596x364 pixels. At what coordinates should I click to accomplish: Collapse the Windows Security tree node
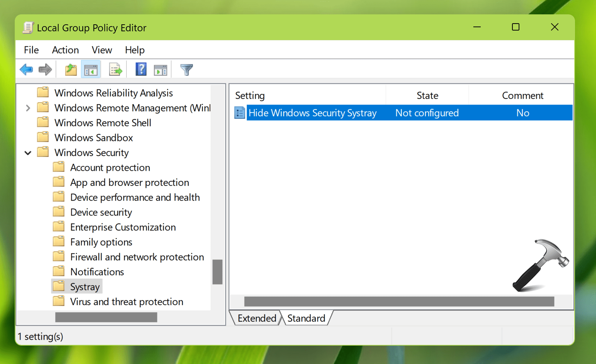[27, 152]
